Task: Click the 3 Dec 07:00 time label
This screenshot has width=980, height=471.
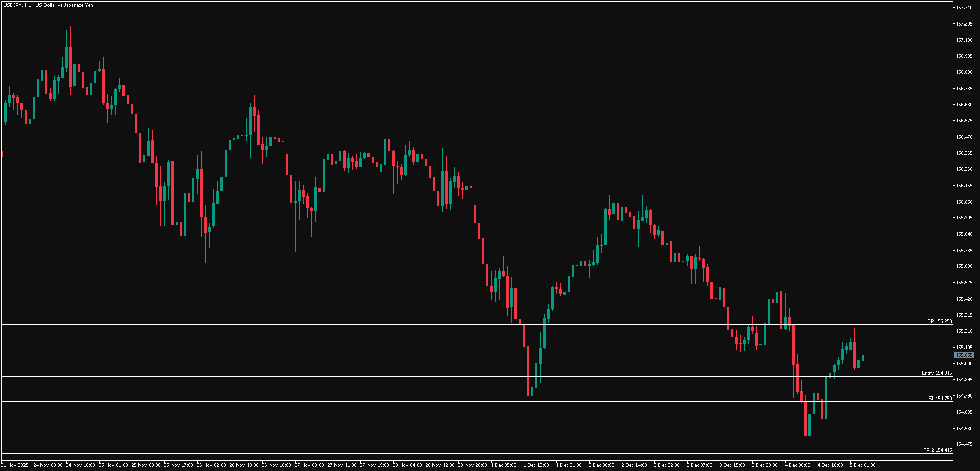Action: 699,465
